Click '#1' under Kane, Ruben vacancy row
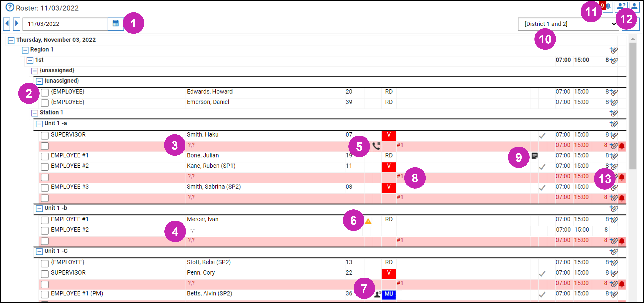 pyautogui.click(x=400, y=176)
